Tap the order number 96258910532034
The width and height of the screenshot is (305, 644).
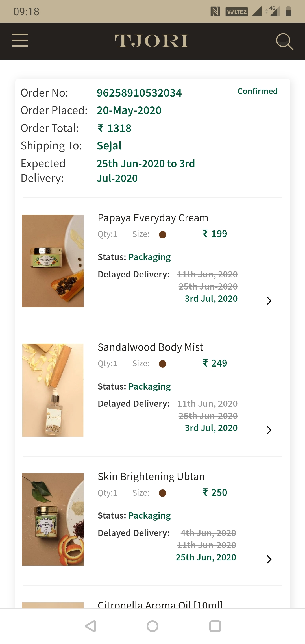coord(139,93)
